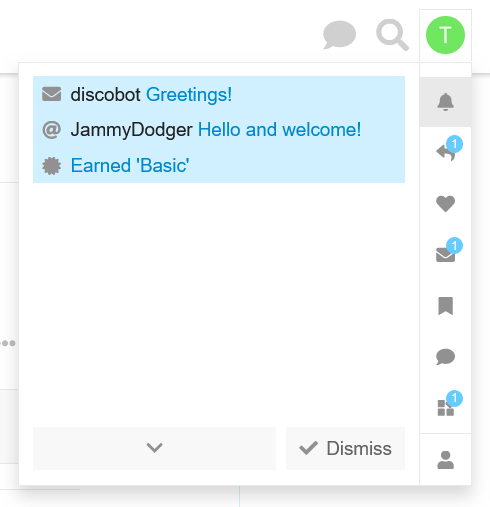The image size is (490, 507).
Task: Show the likes heart tab
Action: (445, 203)
